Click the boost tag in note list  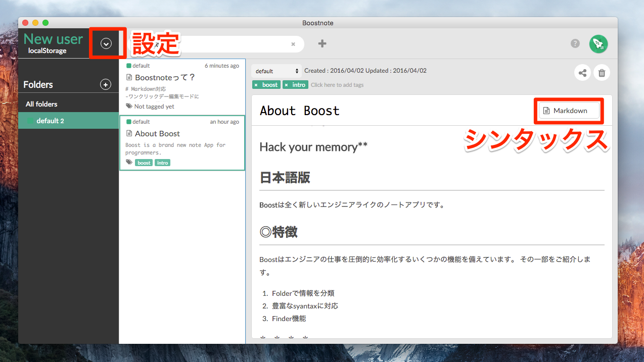144,163
